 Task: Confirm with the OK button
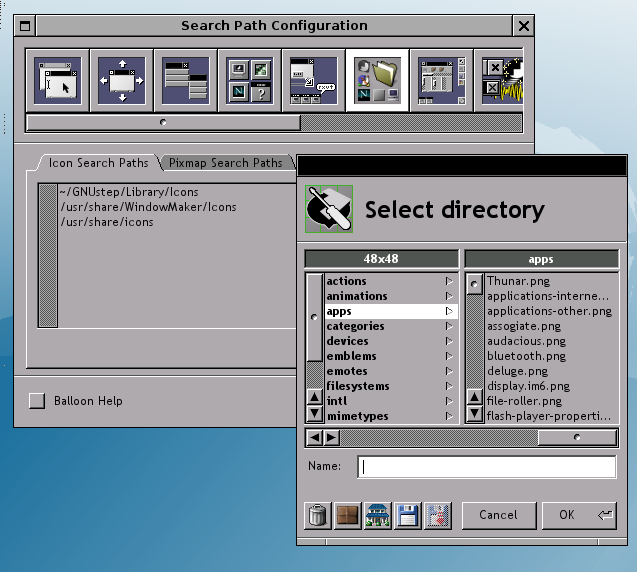[x=579, y=516]
